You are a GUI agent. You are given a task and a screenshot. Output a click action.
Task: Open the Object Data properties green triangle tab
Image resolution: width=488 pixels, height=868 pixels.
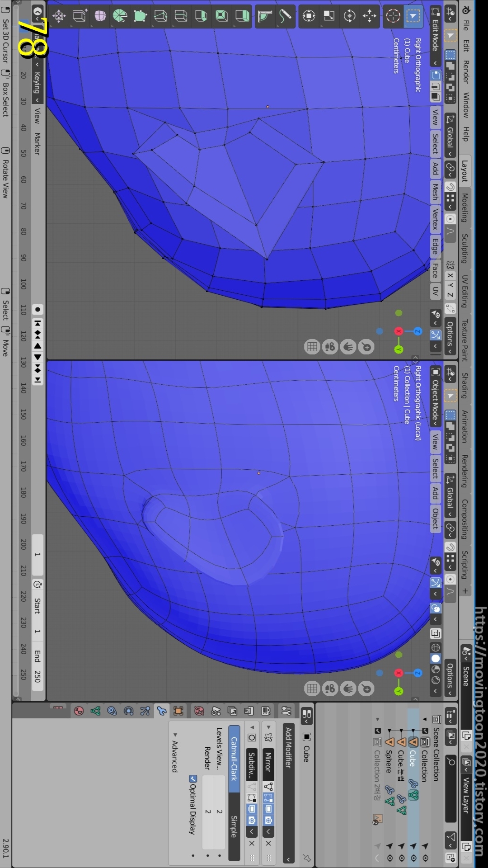click(x=95, y=711)
